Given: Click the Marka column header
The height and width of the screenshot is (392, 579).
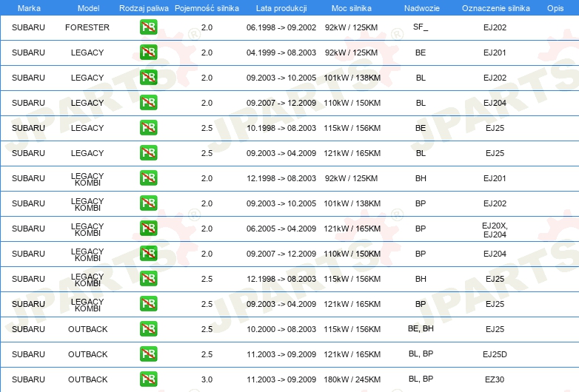Looking at the screenshot, I should pyautogui.click(x=29, y=8).
